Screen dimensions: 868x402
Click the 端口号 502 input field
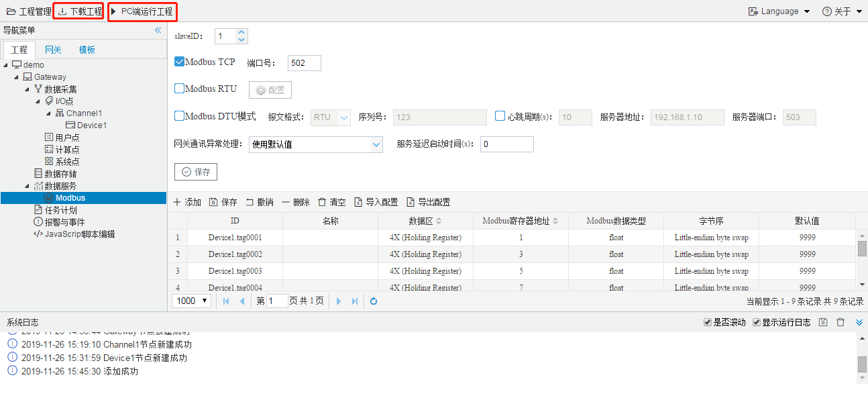tap(305, 63)
